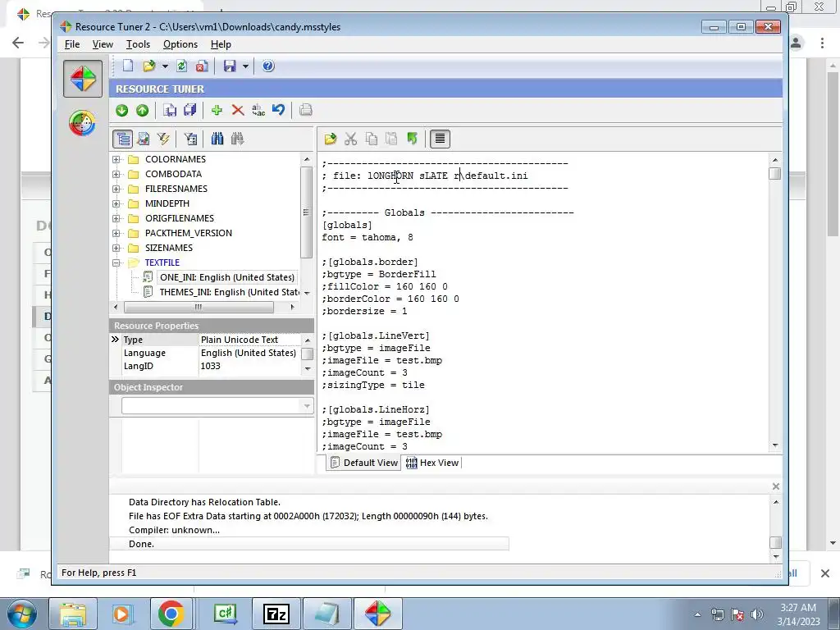Viewport: 840px width, 630px height.
Task: Click the New file icon in toolbar
Action: point(128,66)
